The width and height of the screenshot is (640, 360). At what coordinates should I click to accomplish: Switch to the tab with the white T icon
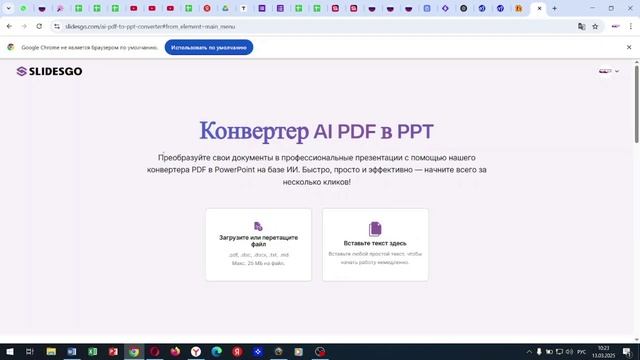[x=244, y=8]
